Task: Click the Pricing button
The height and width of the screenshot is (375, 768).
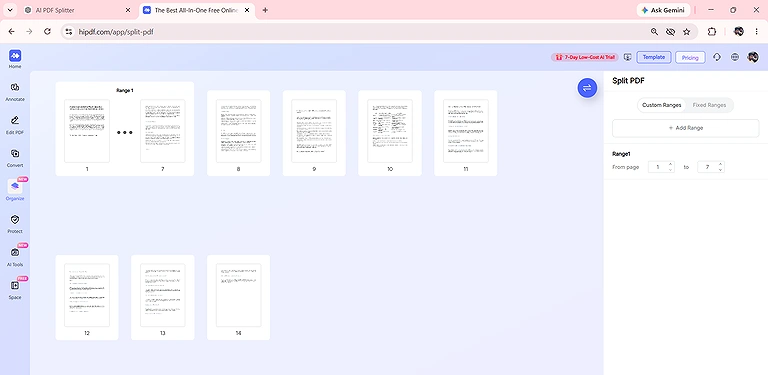Action: 690,57
